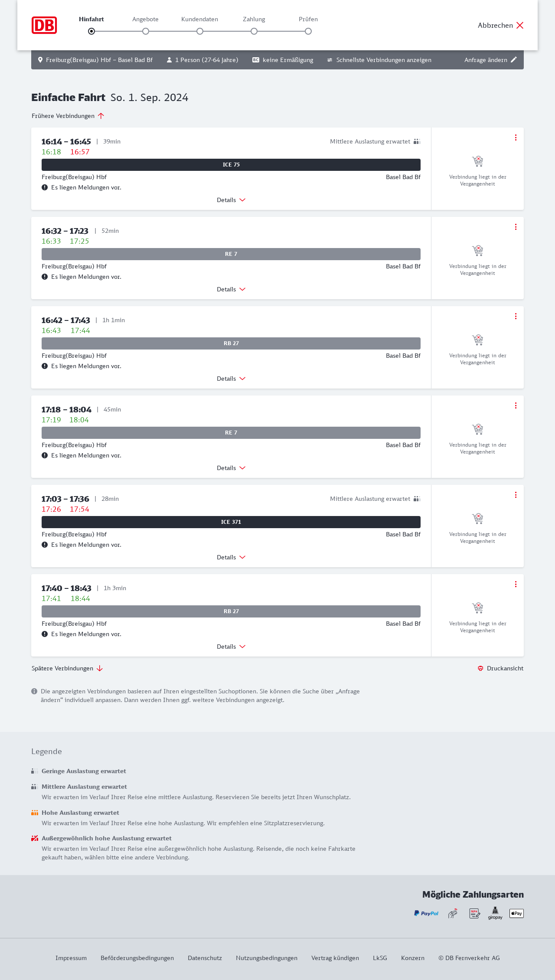The image size is (555, 980).
Task: Select the Kundendaten step label
Action: coord(199,19)
